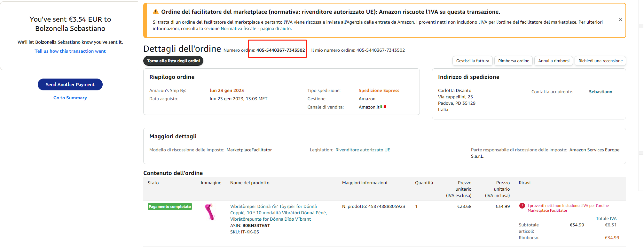The width and height of the screenshot is (644, 251).
Task: Click the orange warning triangle icon
Action: [x=156, y=12]
